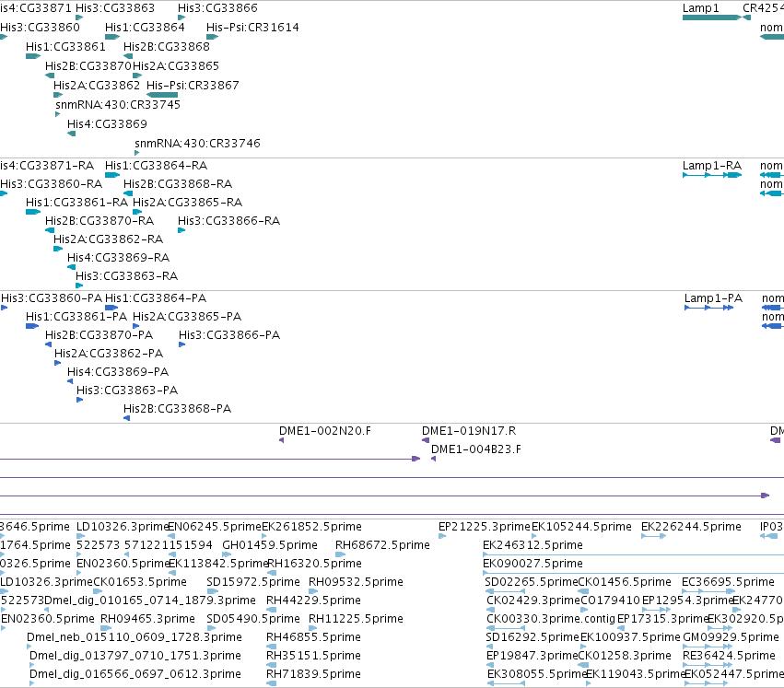Open protein label His1:CG33861-PA
This screenshot has height=688, width=784.
point(76,317)
